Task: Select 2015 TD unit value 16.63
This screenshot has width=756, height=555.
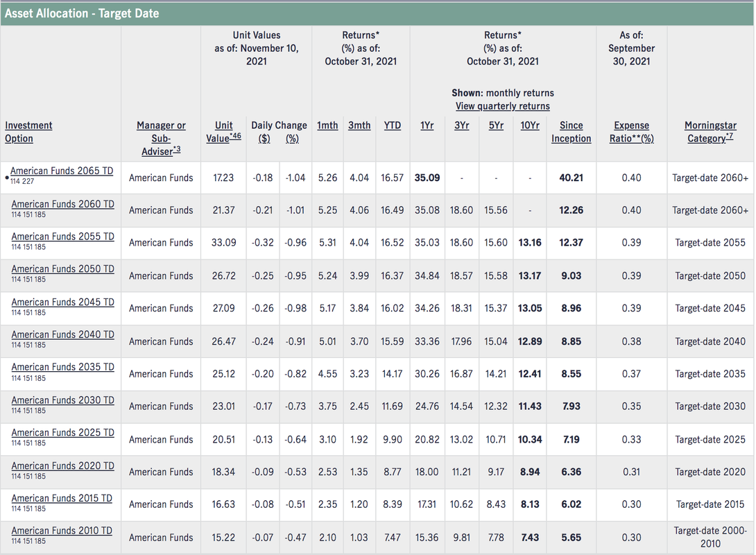Action: pos(224,504)
